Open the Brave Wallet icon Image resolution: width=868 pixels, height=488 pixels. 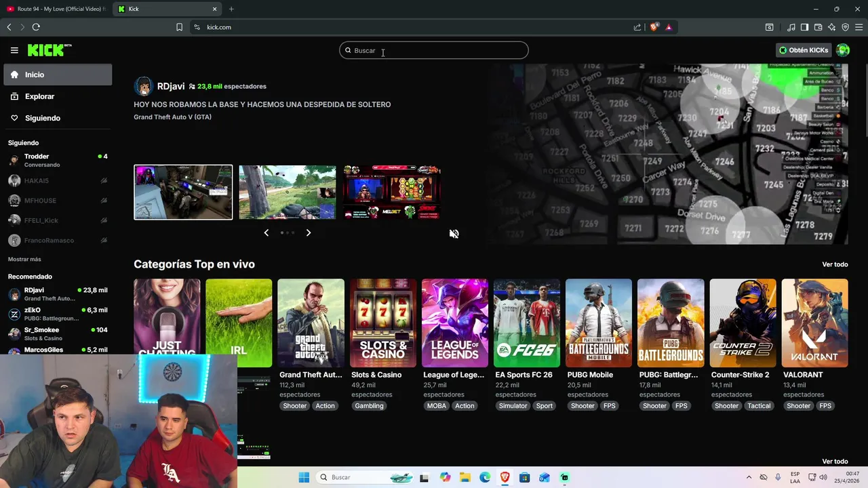coord(818,27)
